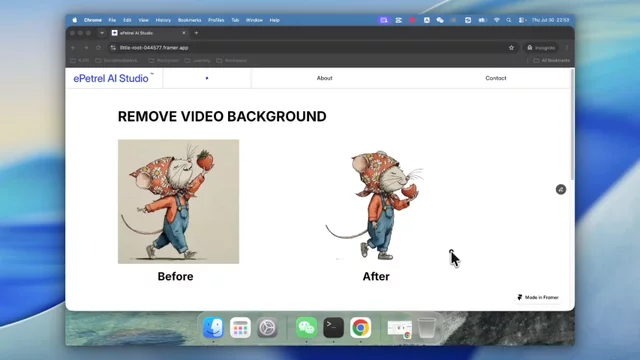Open the All Bookmarks folder

(x=551, y=60)
